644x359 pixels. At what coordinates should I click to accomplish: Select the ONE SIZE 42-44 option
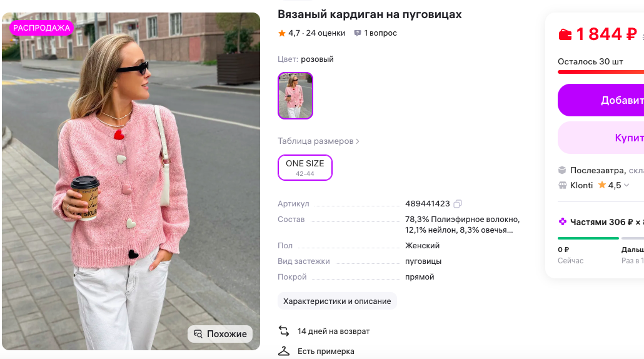(x=304, y=168)
